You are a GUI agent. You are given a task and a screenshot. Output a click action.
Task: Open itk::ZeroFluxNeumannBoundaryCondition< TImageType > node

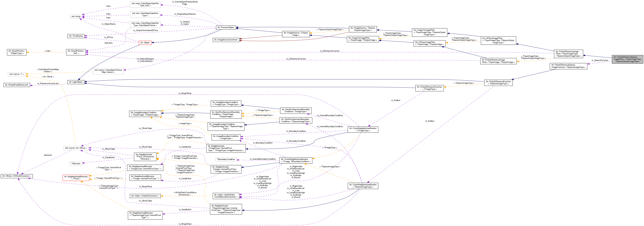296,110
